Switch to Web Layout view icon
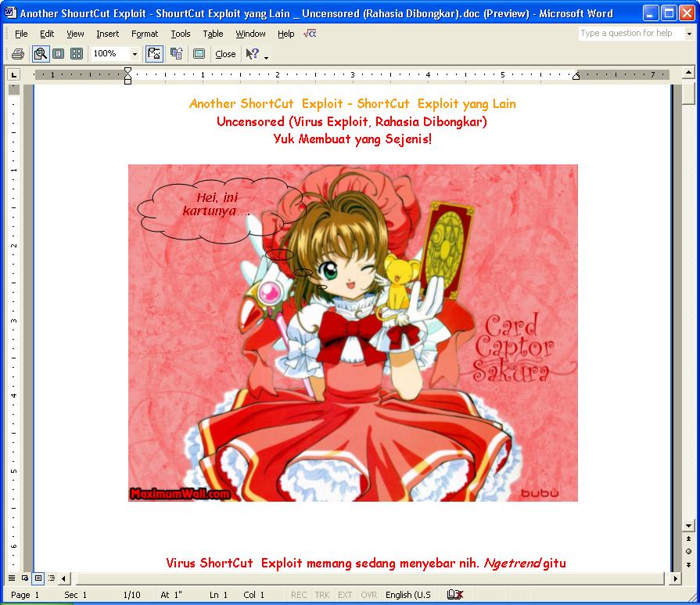The height and width of the screenshot is (605, 700). 25,578
